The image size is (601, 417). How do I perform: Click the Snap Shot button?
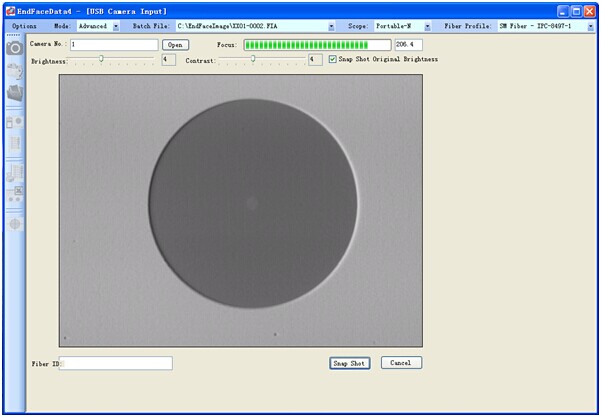(x=350, y=363)
